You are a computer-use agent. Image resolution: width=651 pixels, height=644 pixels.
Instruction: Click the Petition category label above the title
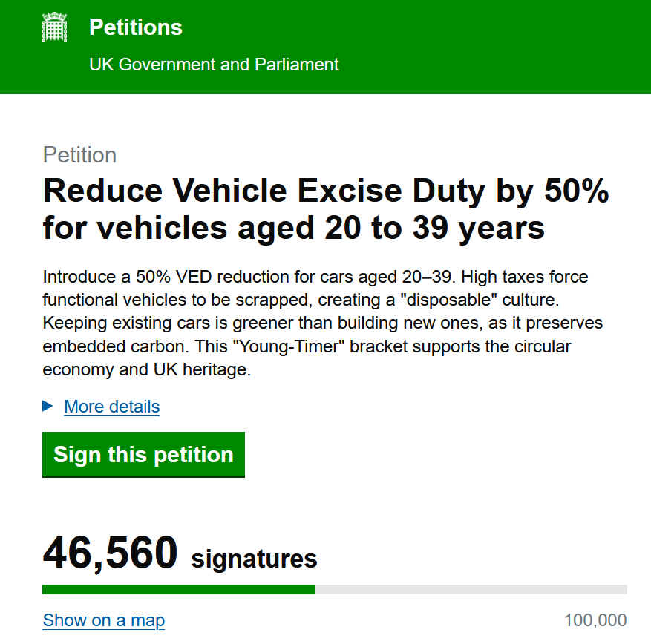[x=79, y=155]
